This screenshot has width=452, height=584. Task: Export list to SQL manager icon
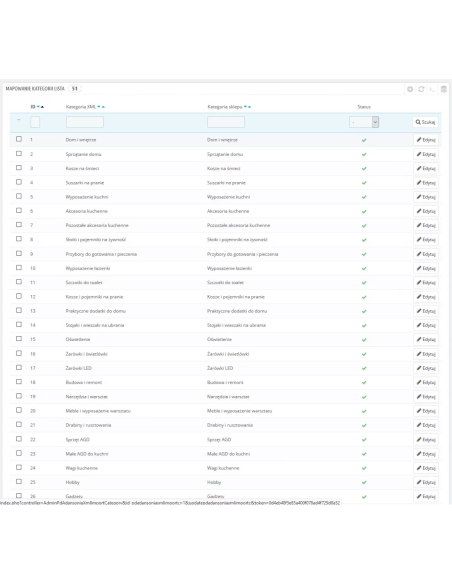(443, 89)
